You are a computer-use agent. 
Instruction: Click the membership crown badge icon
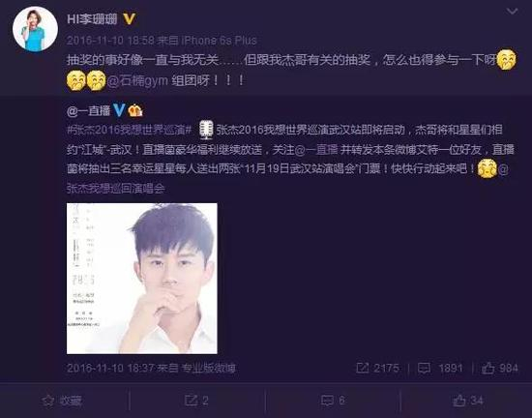click(x=135, y=110)
